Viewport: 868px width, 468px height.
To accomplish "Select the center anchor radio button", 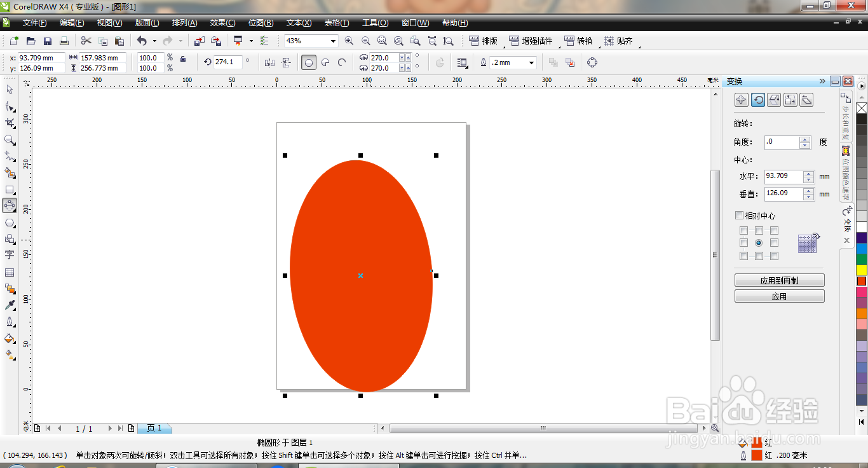I will (759, 243).
